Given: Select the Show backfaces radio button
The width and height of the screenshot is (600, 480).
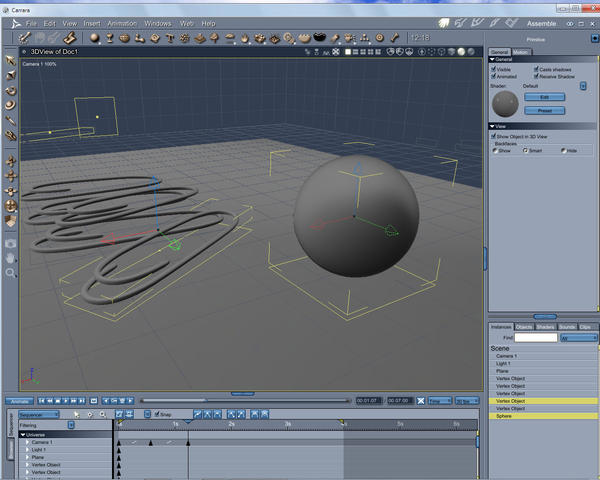Looking at the screenshot, I should [x=495, y=150].
